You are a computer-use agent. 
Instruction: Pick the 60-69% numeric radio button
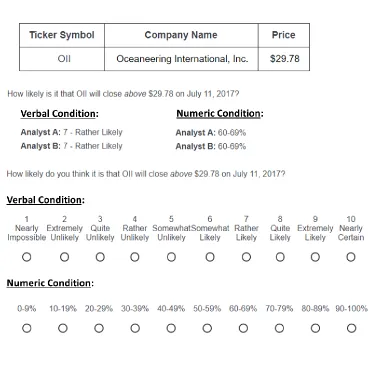coord(243,328)
